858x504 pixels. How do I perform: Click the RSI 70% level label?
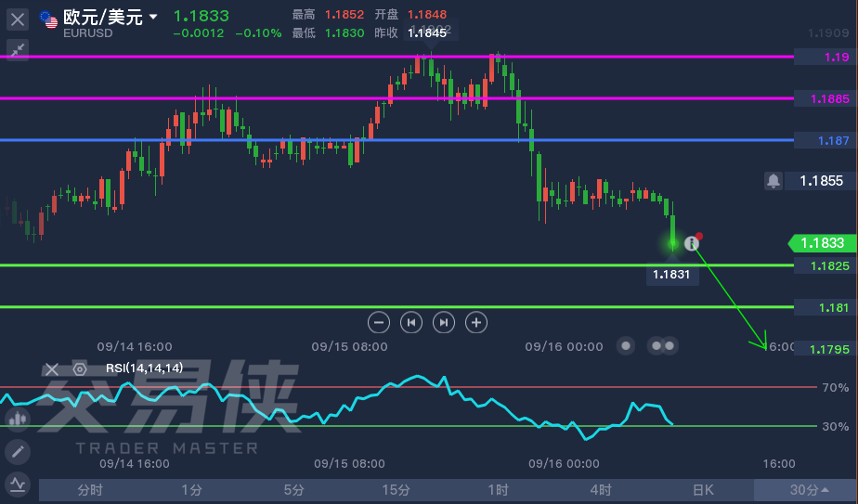tap(836, 388)
